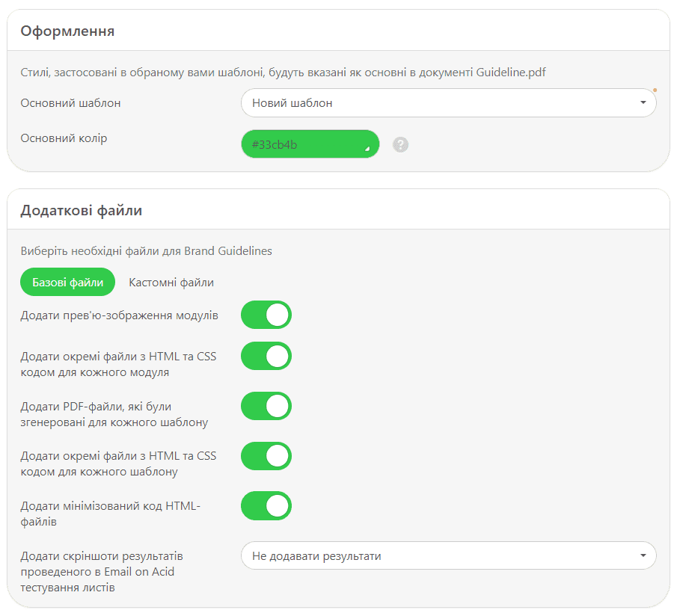Click the Основний шаблон label

click(x=71, y=102)
